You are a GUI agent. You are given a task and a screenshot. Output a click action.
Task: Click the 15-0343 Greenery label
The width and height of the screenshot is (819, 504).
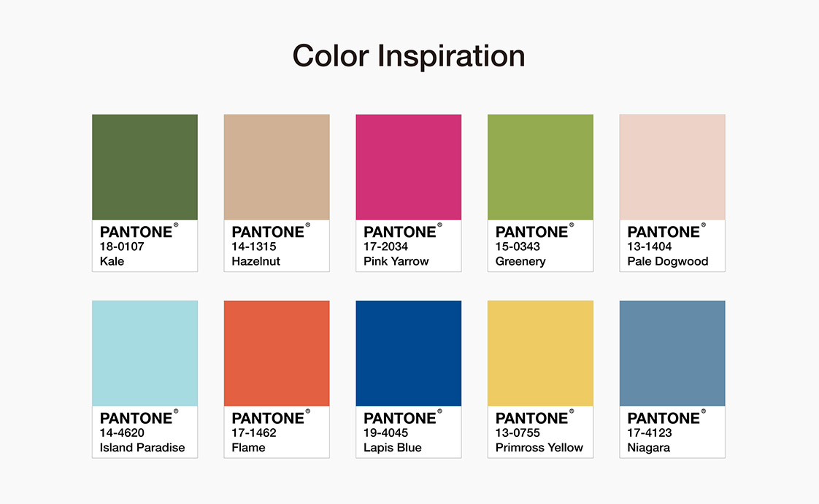point(520,254)
